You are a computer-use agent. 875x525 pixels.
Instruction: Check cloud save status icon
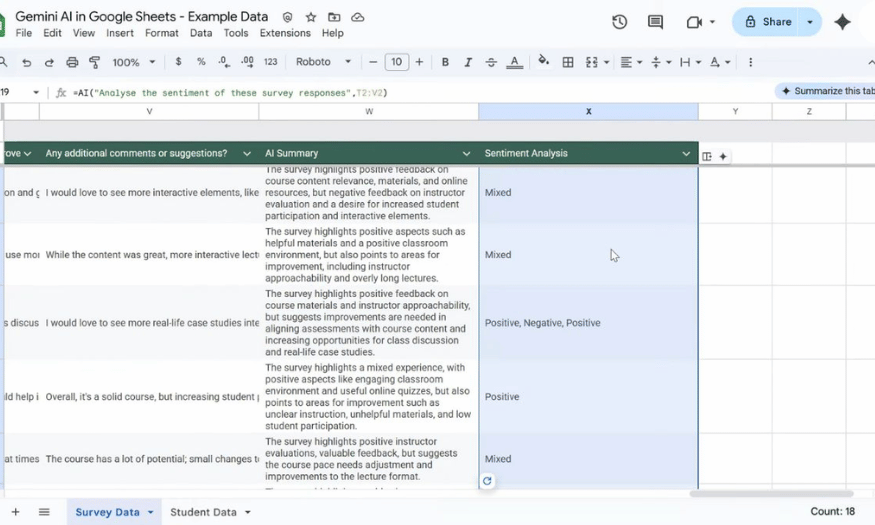tap(358, 17)
